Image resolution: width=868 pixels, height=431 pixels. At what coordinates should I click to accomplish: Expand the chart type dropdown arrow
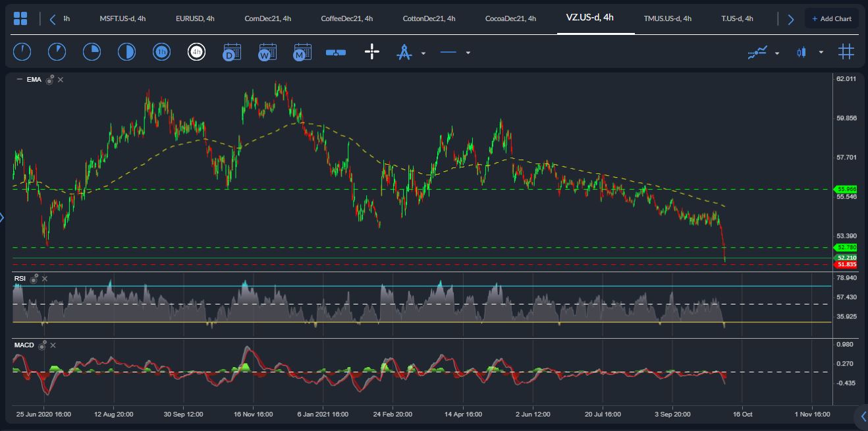coord(821,53)
